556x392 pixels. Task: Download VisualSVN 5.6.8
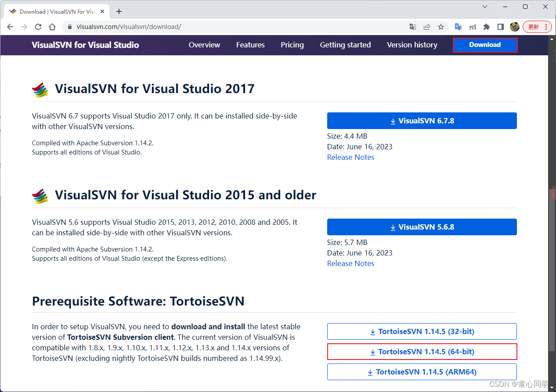point(422,227)
